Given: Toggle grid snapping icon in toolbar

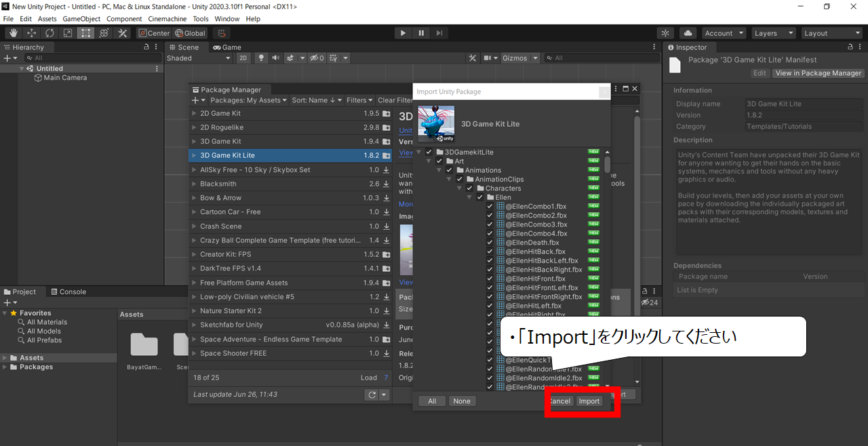Looking at the screenshot, I should 221,33.
